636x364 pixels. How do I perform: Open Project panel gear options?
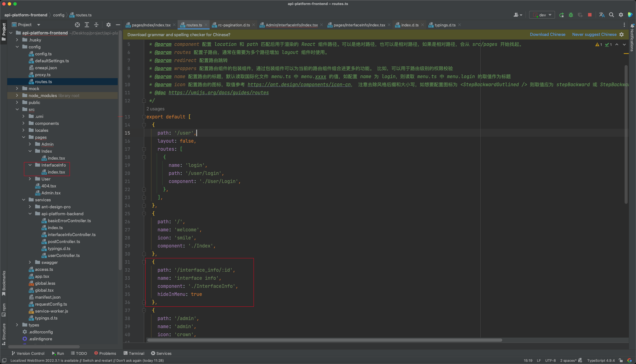tap(108, 25)
